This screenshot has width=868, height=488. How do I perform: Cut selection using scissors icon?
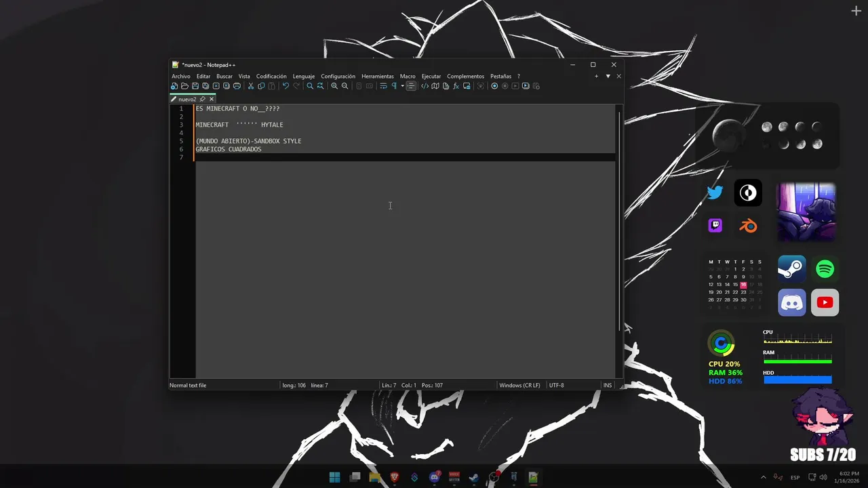point(251,86)
